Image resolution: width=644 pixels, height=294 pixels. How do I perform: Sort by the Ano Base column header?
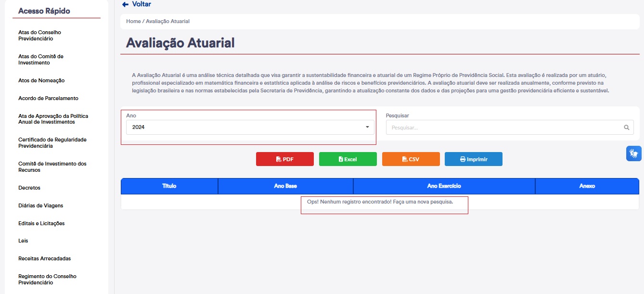pos(285,186)
